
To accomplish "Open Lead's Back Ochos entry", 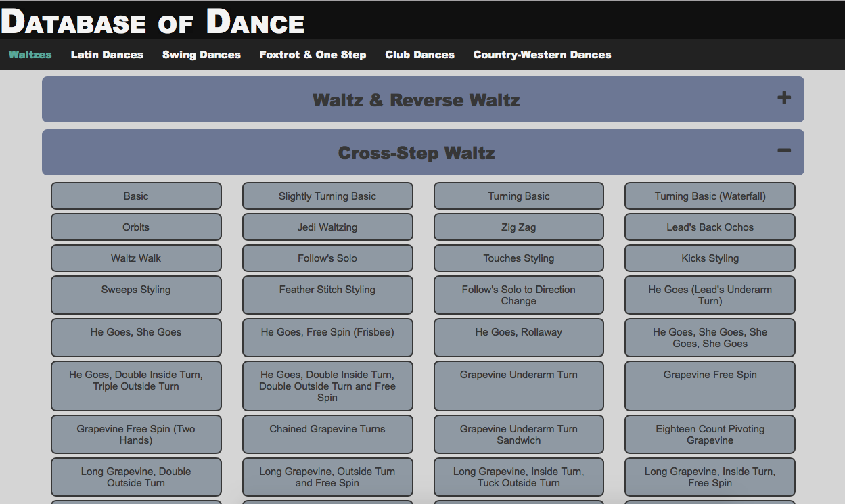I will 710,227.
